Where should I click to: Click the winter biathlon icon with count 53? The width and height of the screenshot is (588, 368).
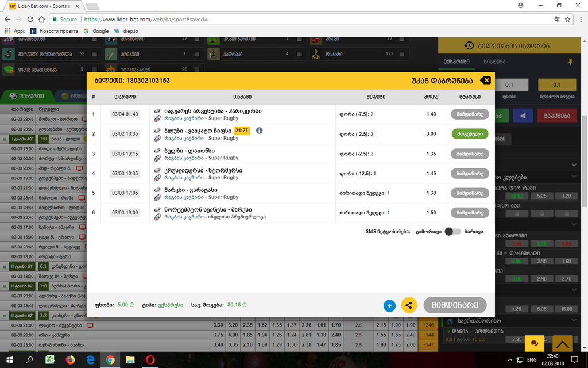[x=9, y=54]
